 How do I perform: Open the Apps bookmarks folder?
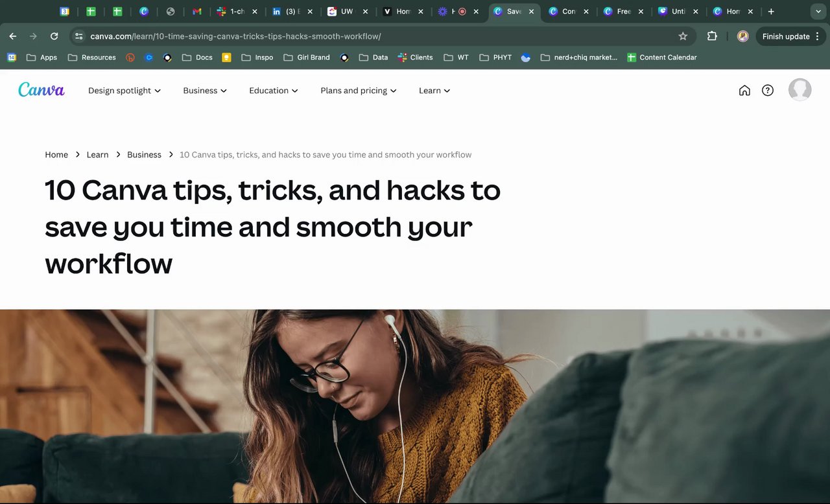(41, 57)
